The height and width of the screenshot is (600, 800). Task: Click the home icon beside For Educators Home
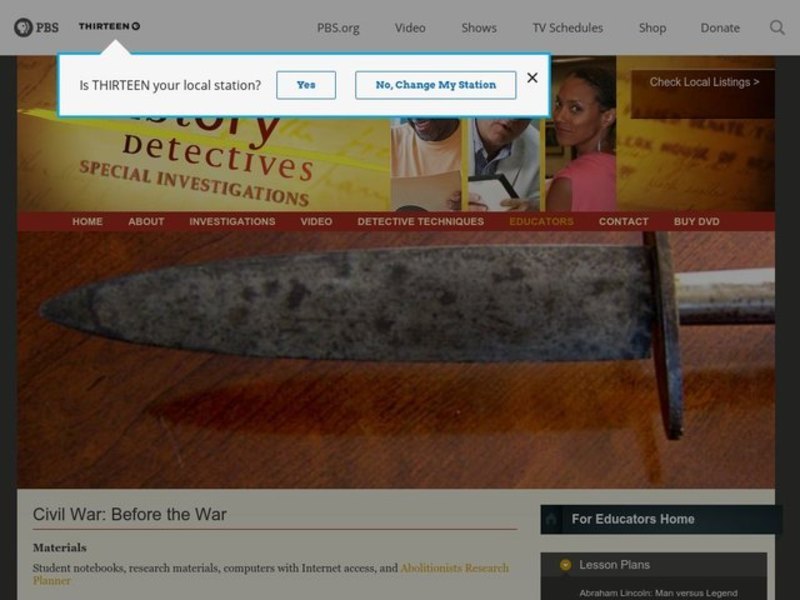[552, 519]
